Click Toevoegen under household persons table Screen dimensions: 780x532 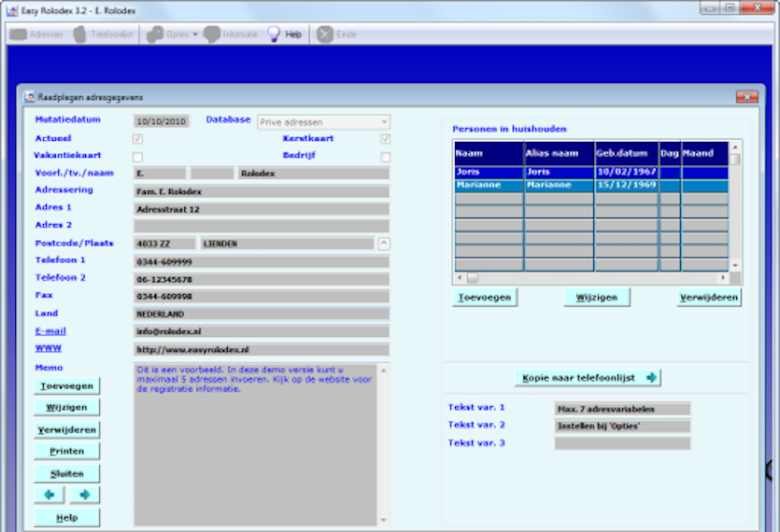tap(485, 298)
